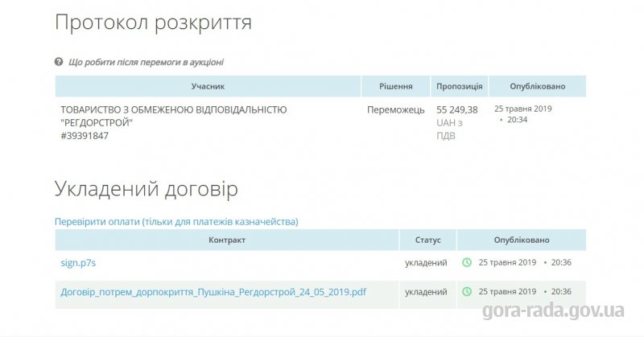Screen dimensions: 644x337
Task: Click the 'Переможець' decision cell
Action: click(x=395, y=110)
